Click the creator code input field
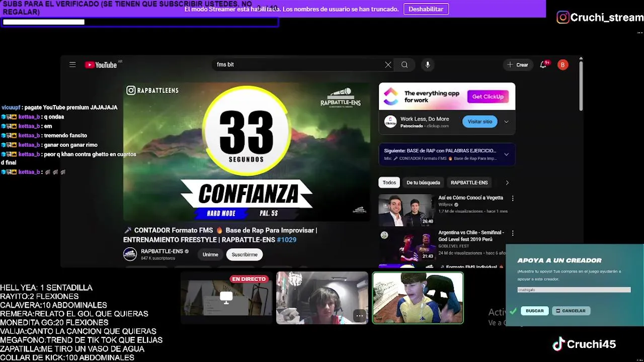Viewport: 644px width, 362px height. 574,290
